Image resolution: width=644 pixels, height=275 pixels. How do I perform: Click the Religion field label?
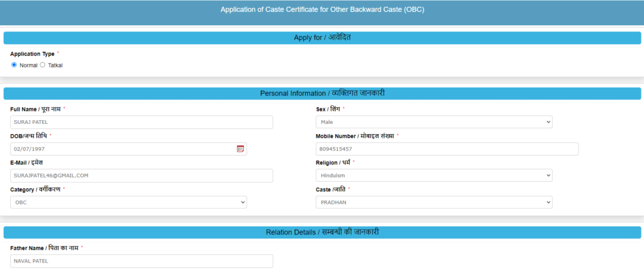[333, 162]
